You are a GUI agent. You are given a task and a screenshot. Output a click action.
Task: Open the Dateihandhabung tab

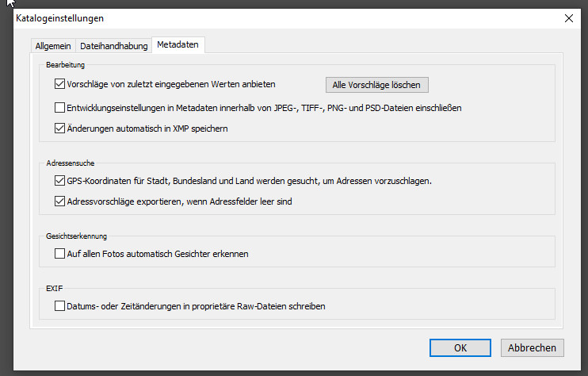pos(114,46)
